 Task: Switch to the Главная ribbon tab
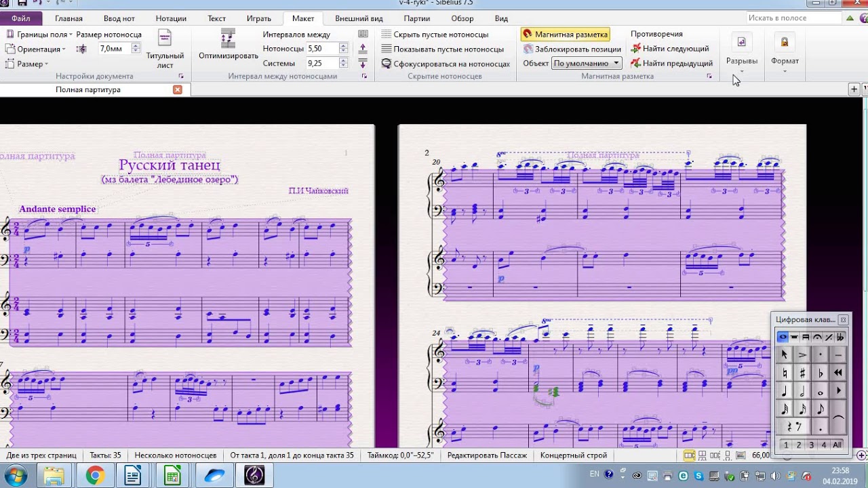68,18
